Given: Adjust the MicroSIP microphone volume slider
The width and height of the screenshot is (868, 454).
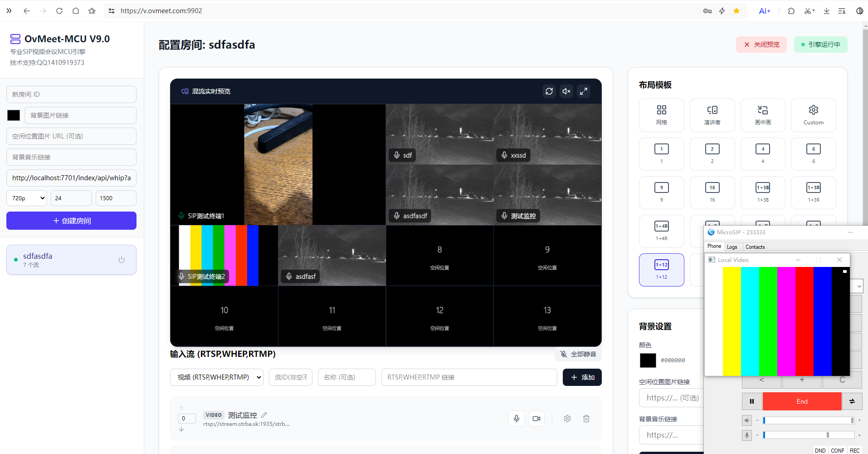Looking at the screenshot, I should point(809,435).
